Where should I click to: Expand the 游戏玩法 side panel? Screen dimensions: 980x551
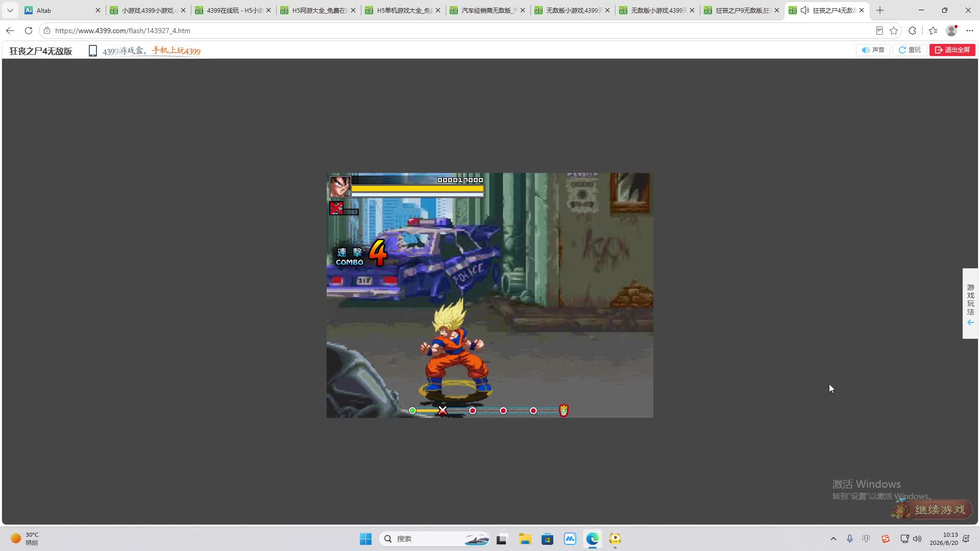(x=970, y=304)
